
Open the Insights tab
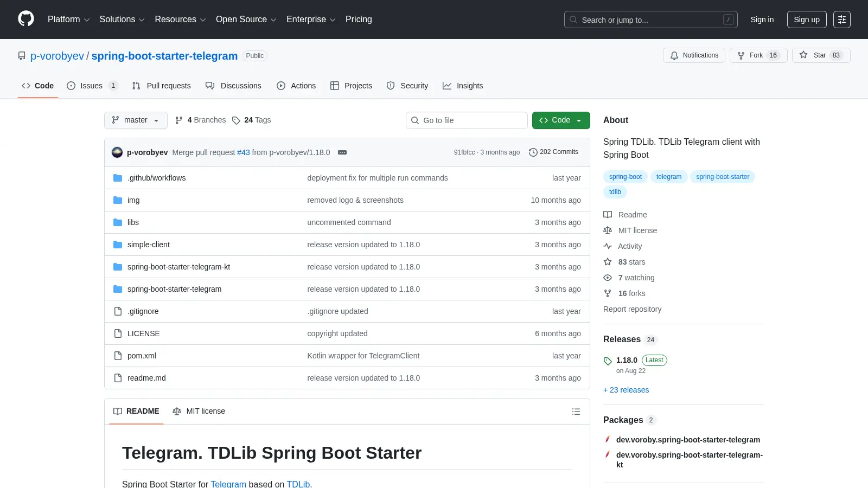pyautogui.click(x=463, y=86)
